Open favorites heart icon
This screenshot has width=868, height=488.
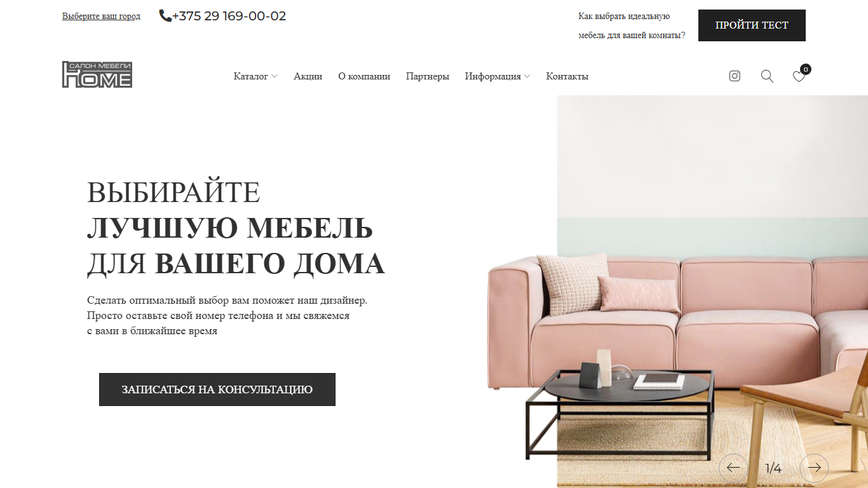coord(799,77)
